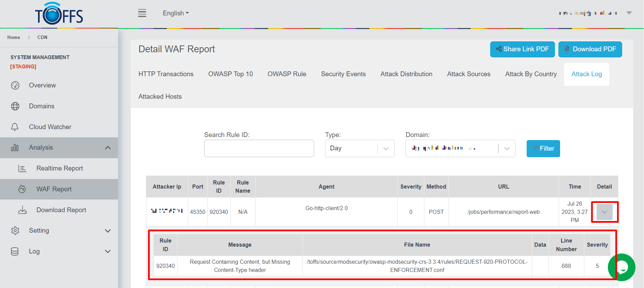Screen dimensions: 644x288
Task: Click the TOFFS logo
Action: [59, 14]
